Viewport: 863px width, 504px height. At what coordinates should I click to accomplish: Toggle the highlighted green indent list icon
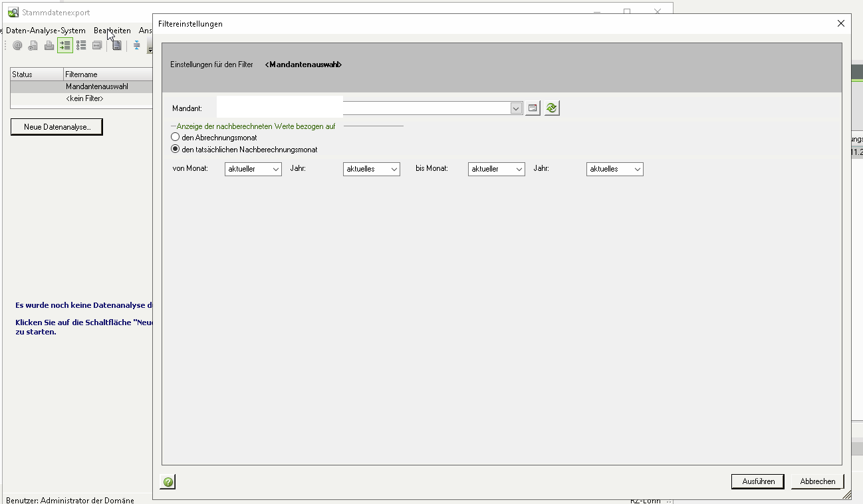[64, 45]
